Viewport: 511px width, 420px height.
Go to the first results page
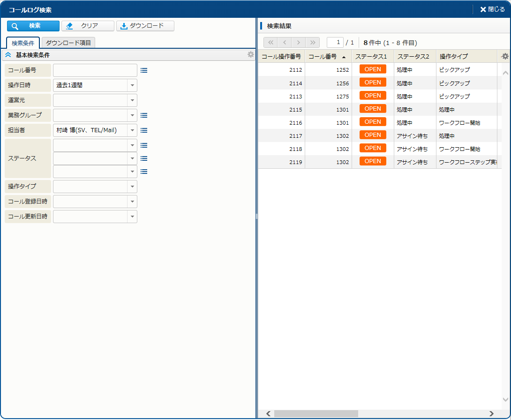click(271, 43)
